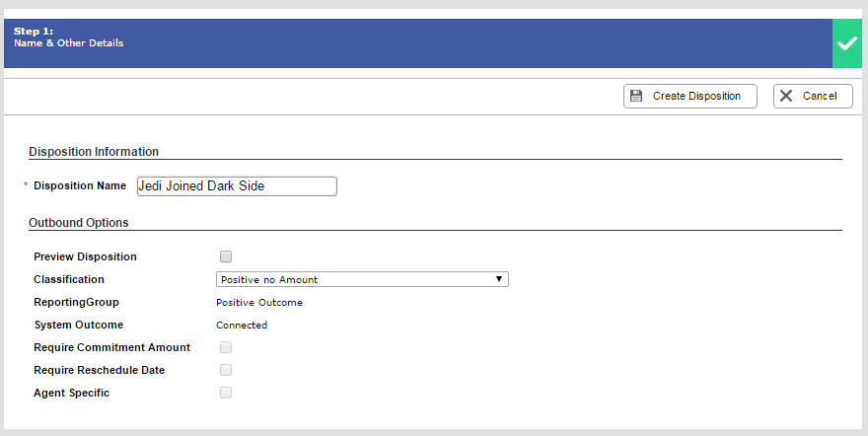Tick the Require Commitment Amount checkbox
Viewport: 868px width, 436px height.
226,347
